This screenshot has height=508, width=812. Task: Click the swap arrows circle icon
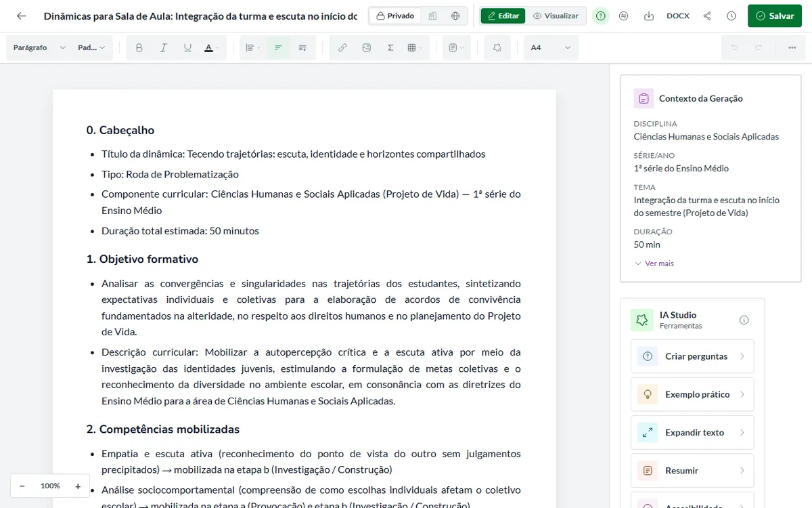[x=624, y=16]
